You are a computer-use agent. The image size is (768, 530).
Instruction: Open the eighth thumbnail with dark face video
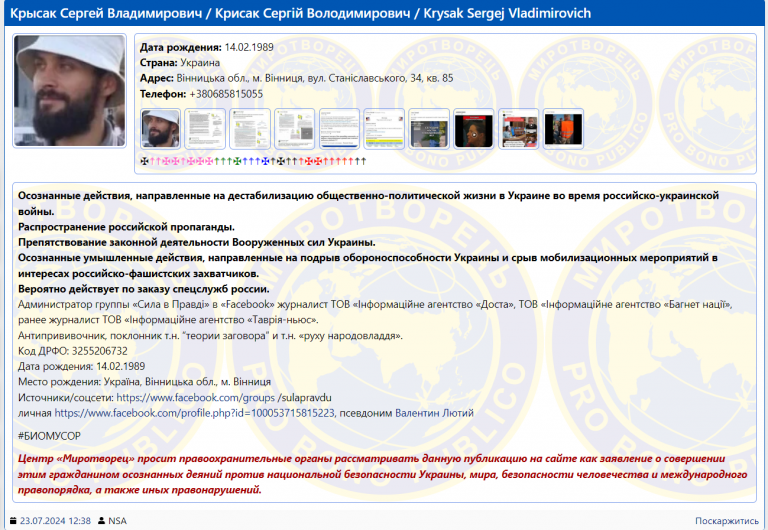(474, 129)
